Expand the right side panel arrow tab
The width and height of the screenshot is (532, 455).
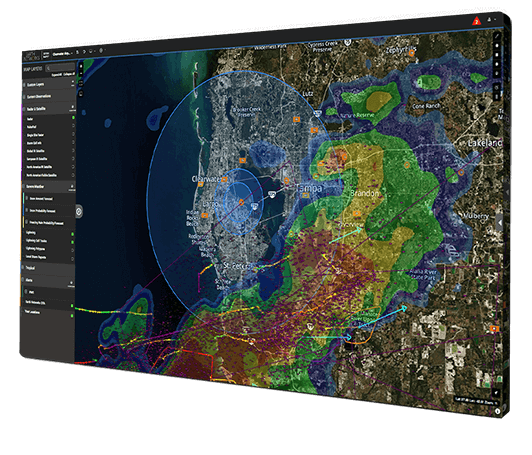coord(500,223)
